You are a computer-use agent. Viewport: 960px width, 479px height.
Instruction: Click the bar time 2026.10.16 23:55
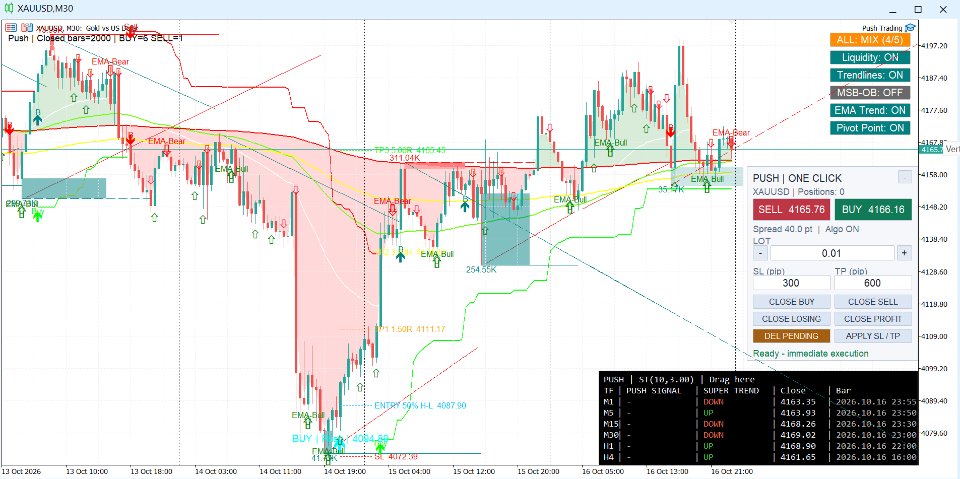coord(876,402)
